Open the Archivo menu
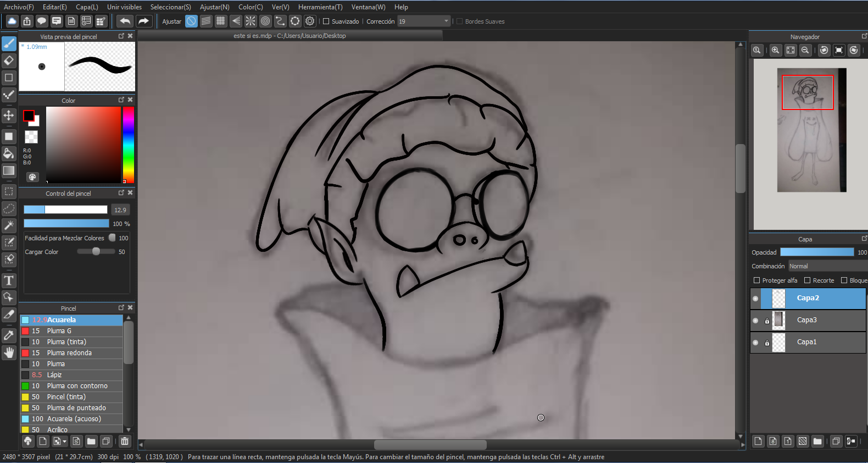The height and width of the screenshot is (463, 868). tap(19, 7)
